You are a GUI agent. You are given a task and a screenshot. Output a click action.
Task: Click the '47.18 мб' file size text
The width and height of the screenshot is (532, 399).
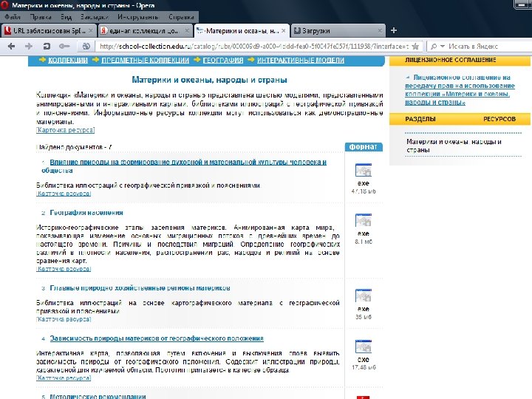[364, 191]
